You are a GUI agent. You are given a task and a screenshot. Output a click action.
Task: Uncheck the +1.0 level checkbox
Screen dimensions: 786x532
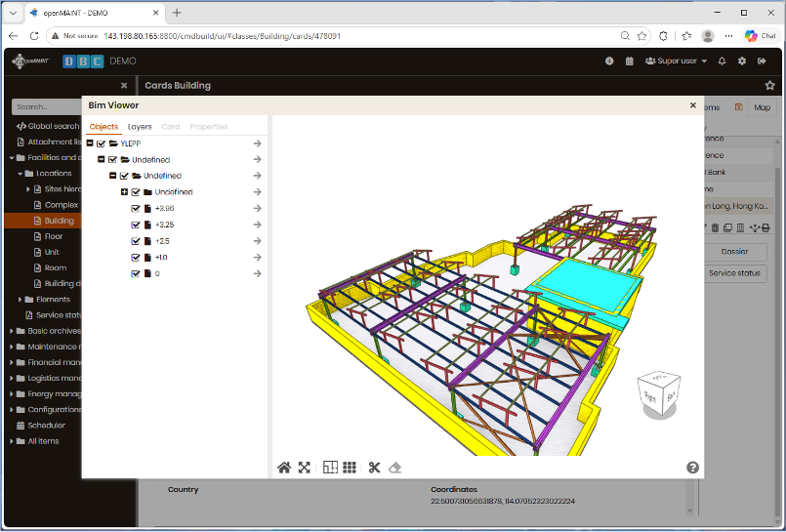136,258
